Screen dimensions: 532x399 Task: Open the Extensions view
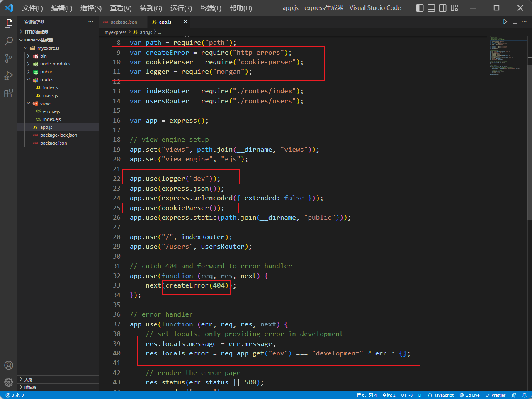pos(8,93)
